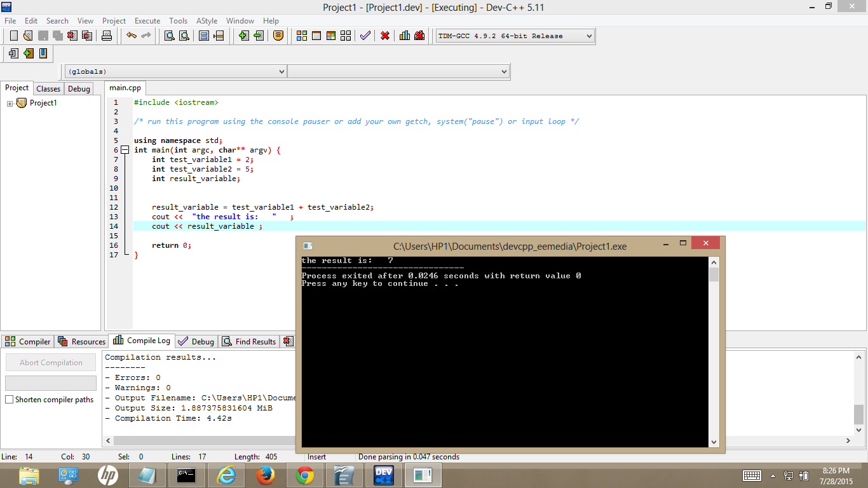Open Firefox from the taskbar
868x488 pixels.
[265, 475]
